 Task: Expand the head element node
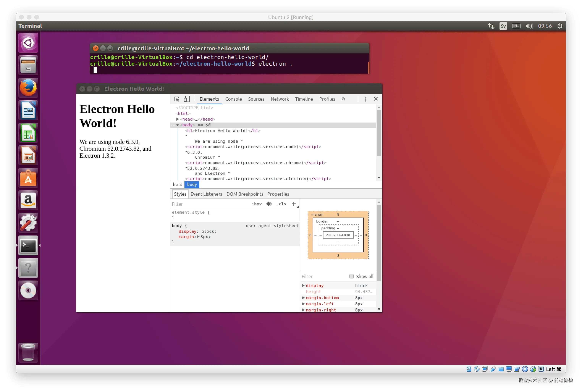coord(178,119)
